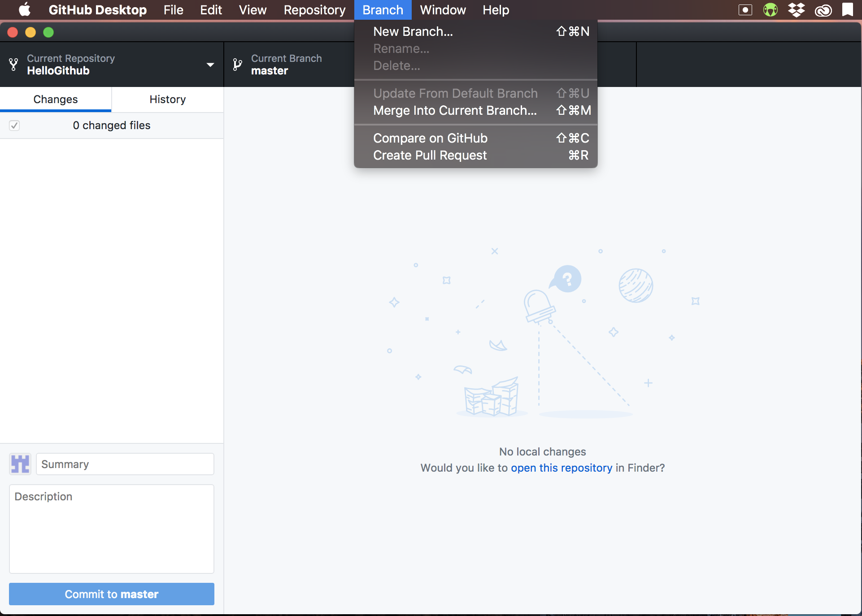This screenshot has width=862, height=616.
Task: Click the branch icon next to master
Action: 237,65
